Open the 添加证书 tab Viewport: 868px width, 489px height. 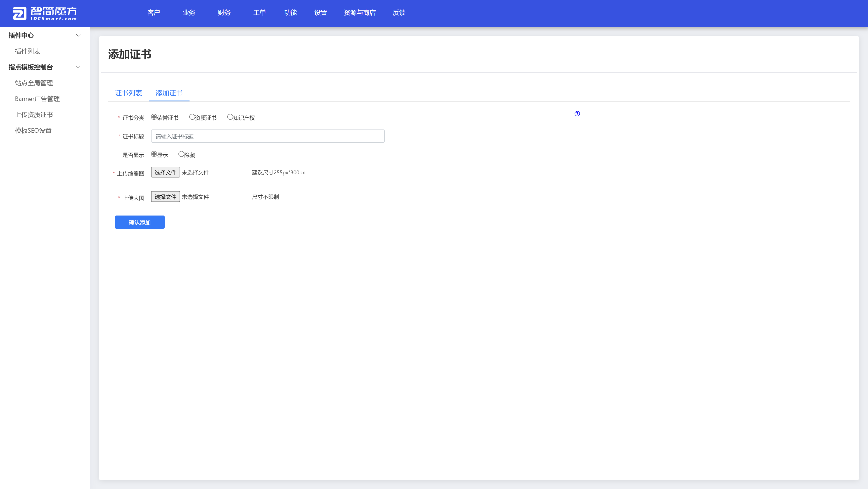tap(169, 93)
